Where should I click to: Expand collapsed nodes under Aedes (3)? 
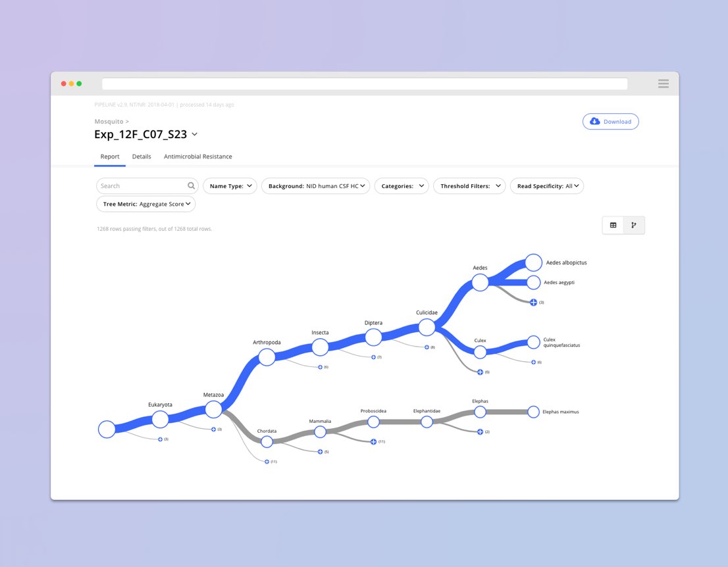[x=534, y=302]
